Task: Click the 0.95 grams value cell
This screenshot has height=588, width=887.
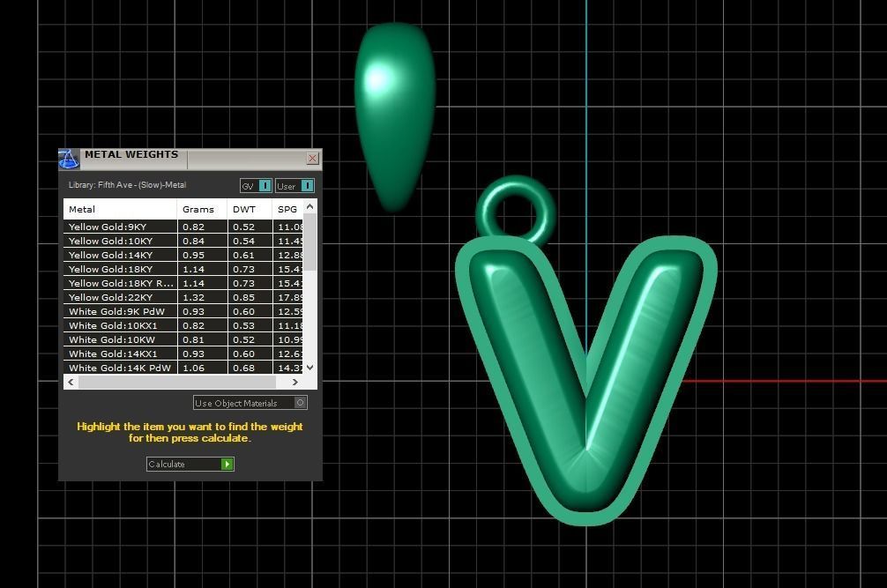Action: (203, 255)
